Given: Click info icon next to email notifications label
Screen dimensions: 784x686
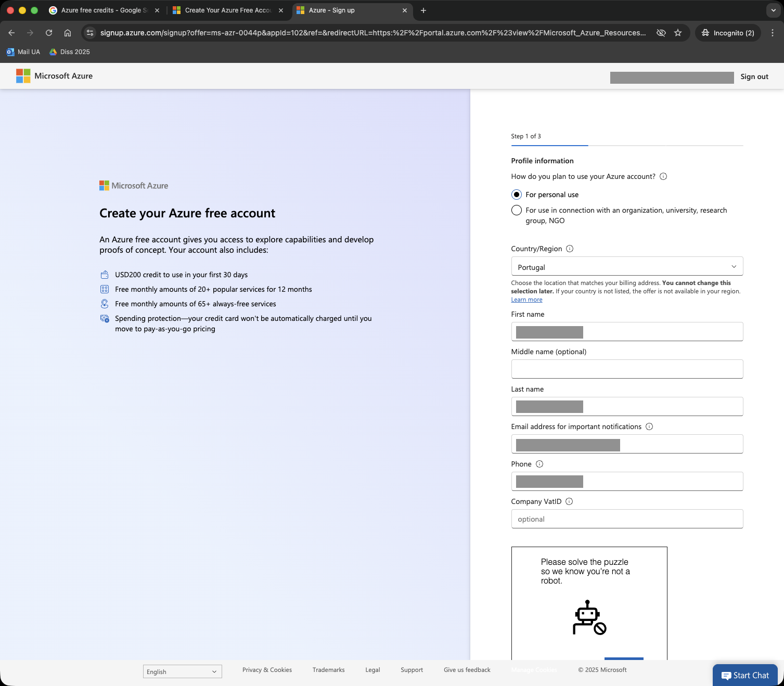Looking at the screenshot, I should pyautogui.click(x=649, y=426).
